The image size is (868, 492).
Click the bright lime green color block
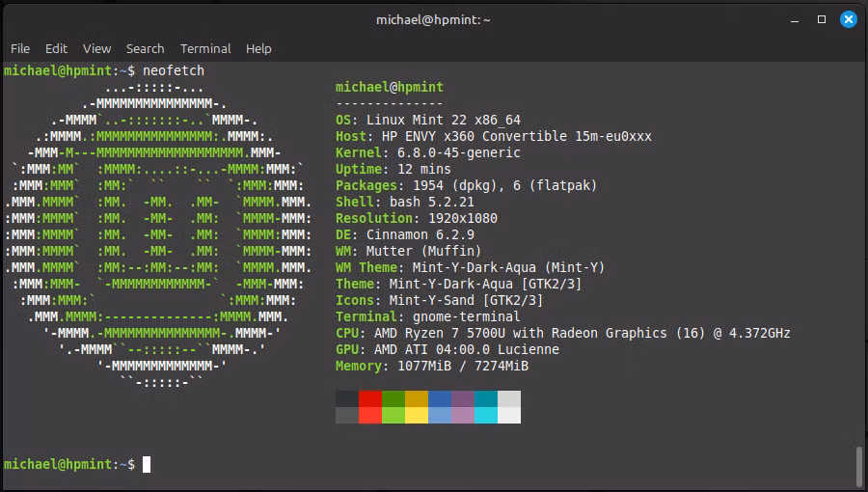click(393, 415)
